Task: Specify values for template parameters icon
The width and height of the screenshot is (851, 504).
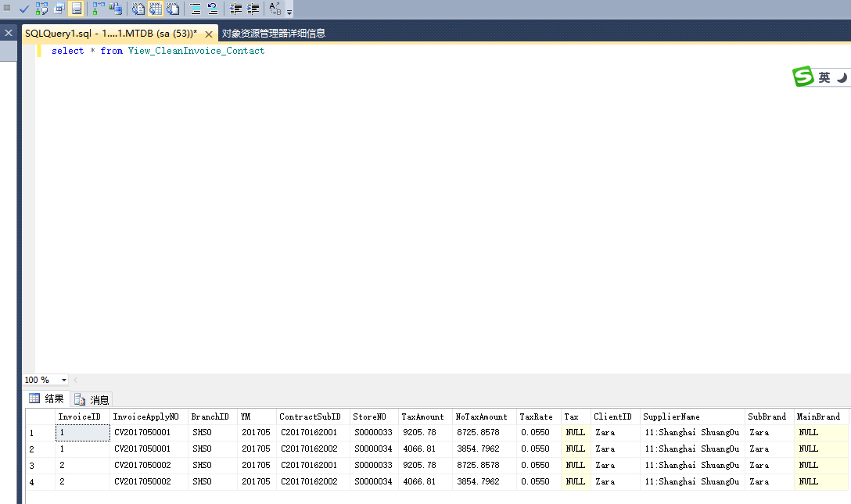Action: pos(275,9)
